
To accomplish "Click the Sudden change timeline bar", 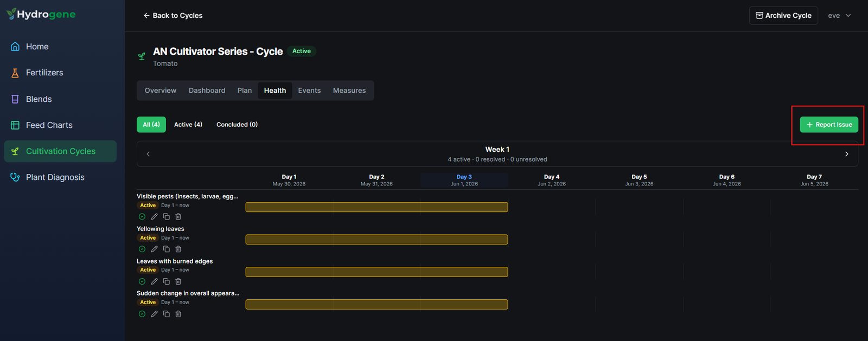I will pyautogui.click(x=376, y=305).
